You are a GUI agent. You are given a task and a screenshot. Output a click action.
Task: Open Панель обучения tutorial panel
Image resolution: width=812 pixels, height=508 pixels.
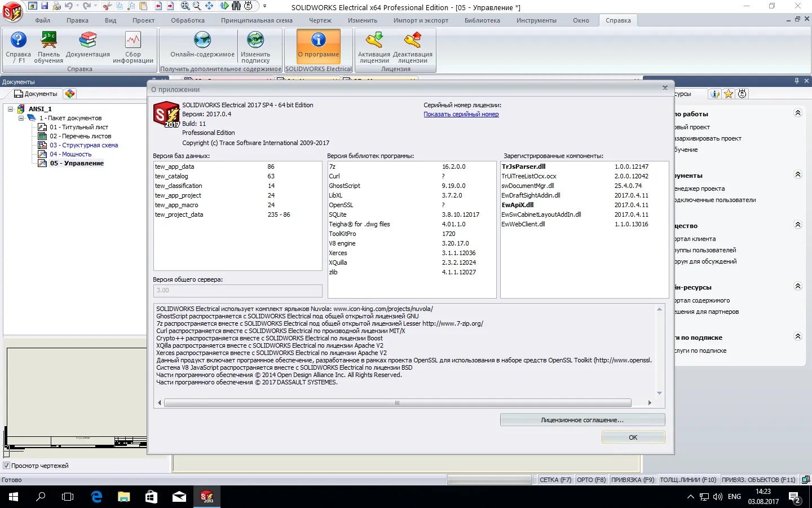[x=48, y=47]
